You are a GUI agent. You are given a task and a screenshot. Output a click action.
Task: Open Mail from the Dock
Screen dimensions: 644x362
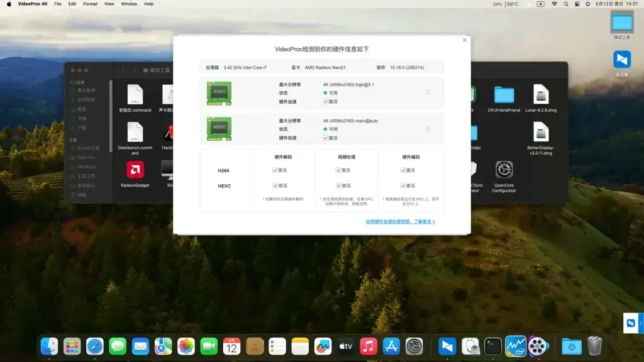tap(140, 346)
